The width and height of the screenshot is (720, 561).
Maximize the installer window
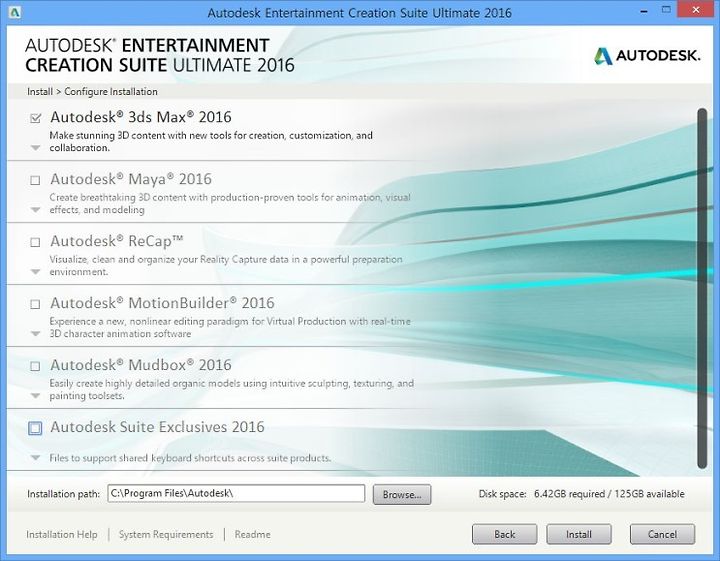[x=666, y=10]
